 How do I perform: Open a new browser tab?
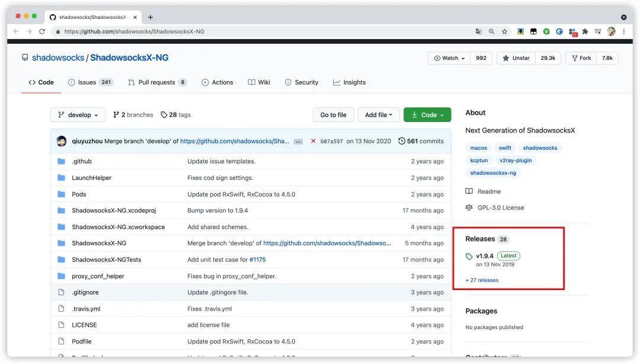(150, 17)
